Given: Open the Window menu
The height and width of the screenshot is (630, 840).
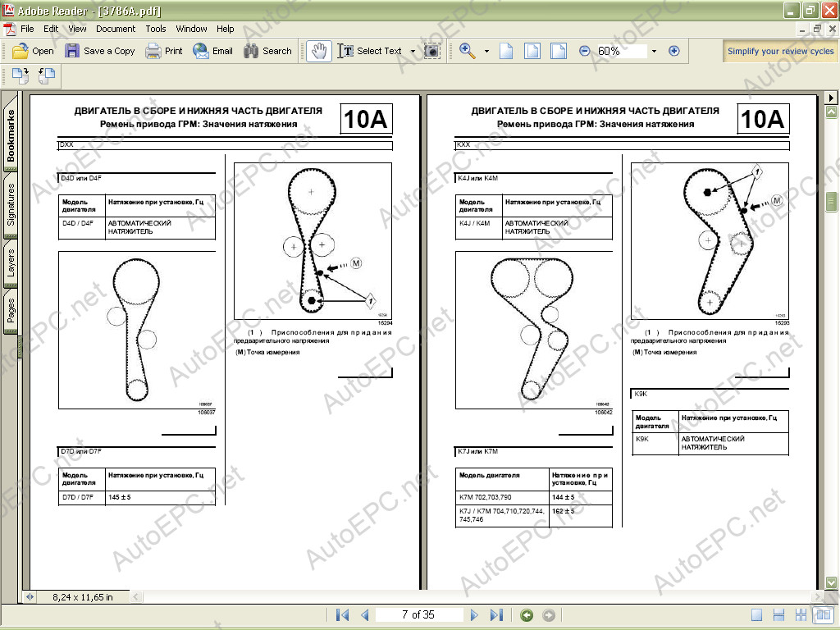Looking at the screenshot, I should (x=191, y=29).
